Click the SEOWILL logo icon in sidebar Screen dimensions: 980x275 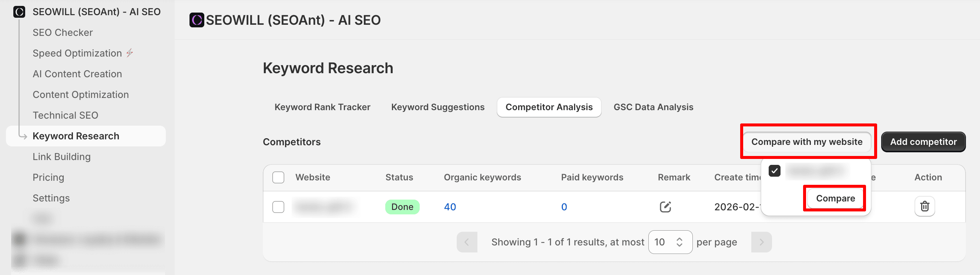19,12
